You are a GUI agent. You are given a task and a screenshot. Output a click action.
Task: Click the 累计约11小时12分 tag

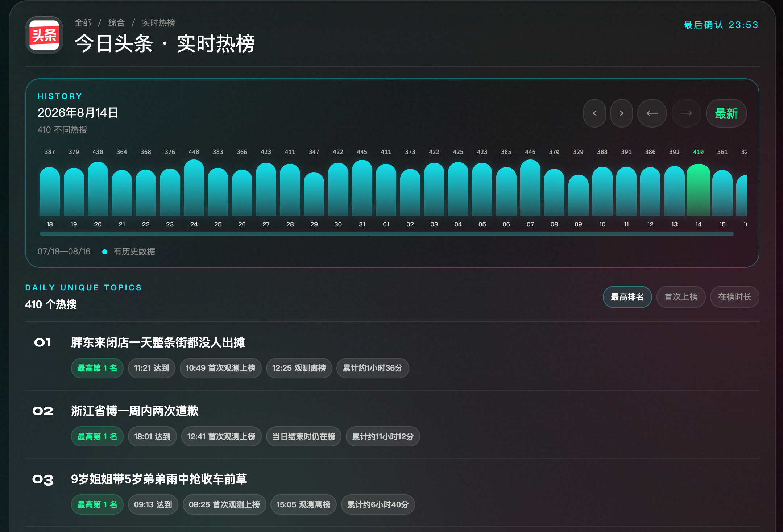[383, 436]
